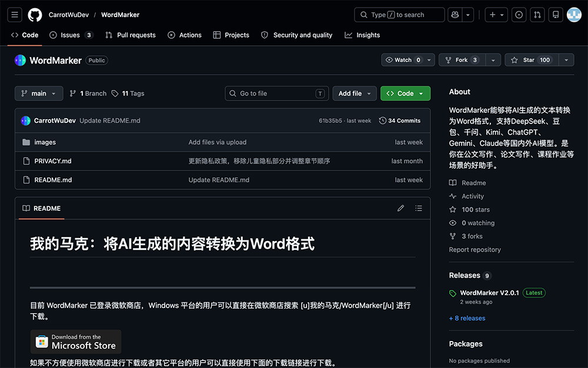Viewport: 588px width, 368px height.
Task: Go to GitHub homepage logo
Action: click(x=35, y=15)
